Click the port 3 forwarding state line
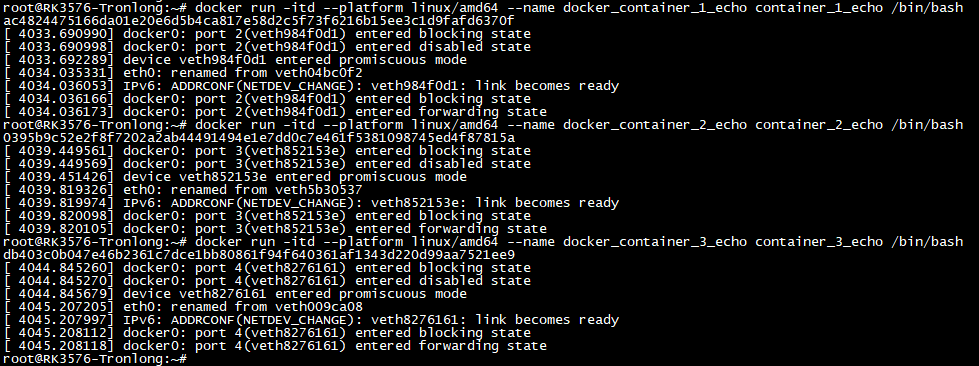 (x=275, y=229)
